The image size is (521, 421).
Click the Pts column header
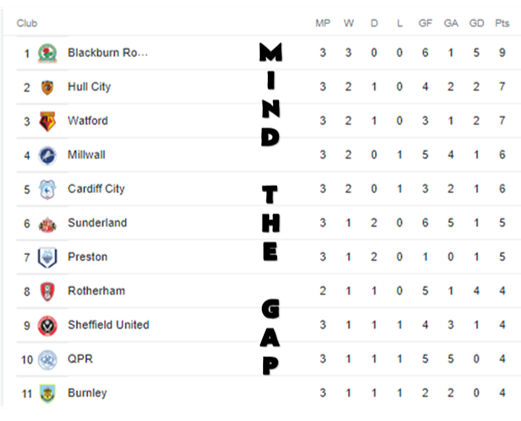502,23
